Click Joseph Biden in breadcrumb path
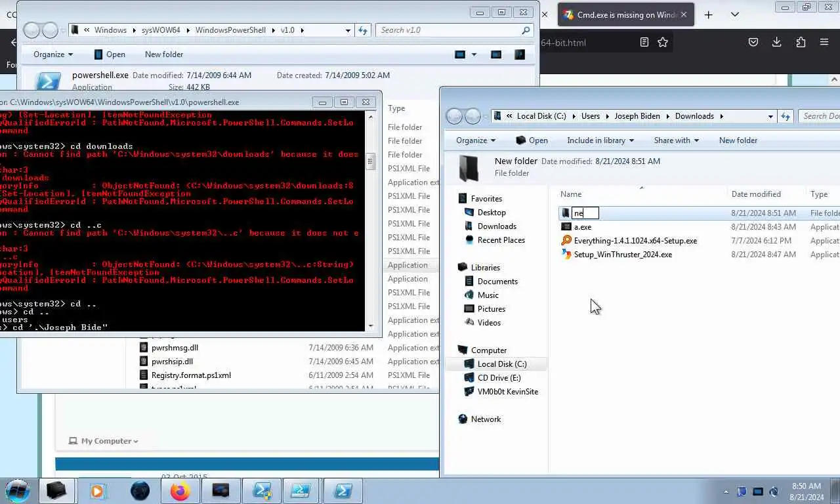This screenshot has width=840, height=504. click(x=637, y=116)
